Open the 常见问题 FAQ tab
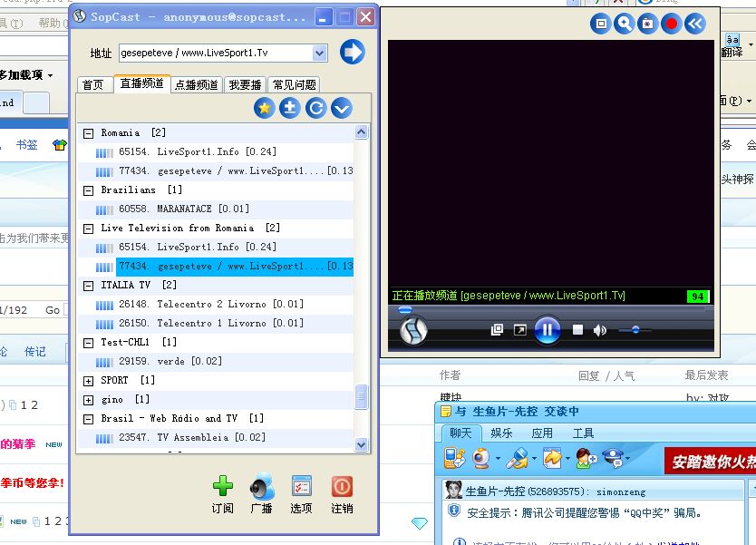The width and height of the screenshot is (756, 545). click(x=294, y=85)
